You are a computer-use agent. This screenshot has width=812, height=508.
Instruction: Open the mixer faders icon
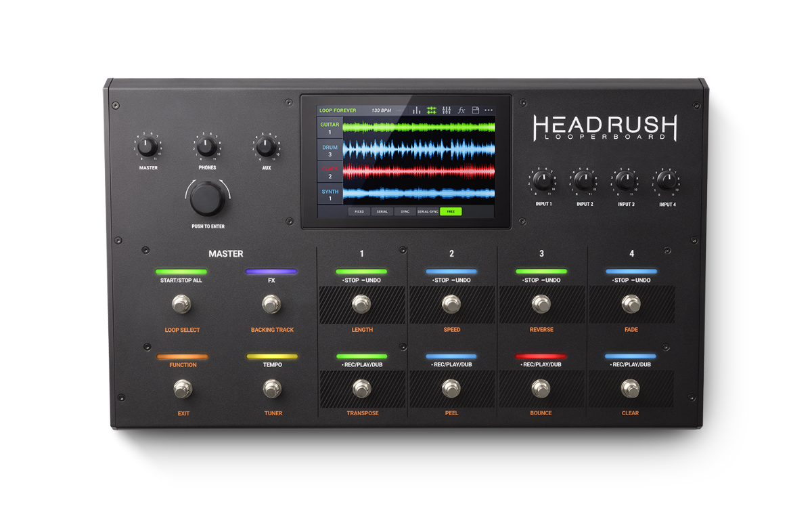point(447,110)
